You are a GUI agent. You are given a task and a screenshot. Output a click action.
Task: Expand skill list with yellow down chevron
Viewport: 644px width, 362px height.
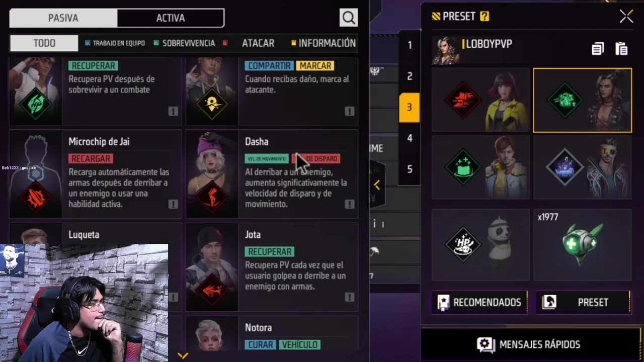[x=183, y=355]
